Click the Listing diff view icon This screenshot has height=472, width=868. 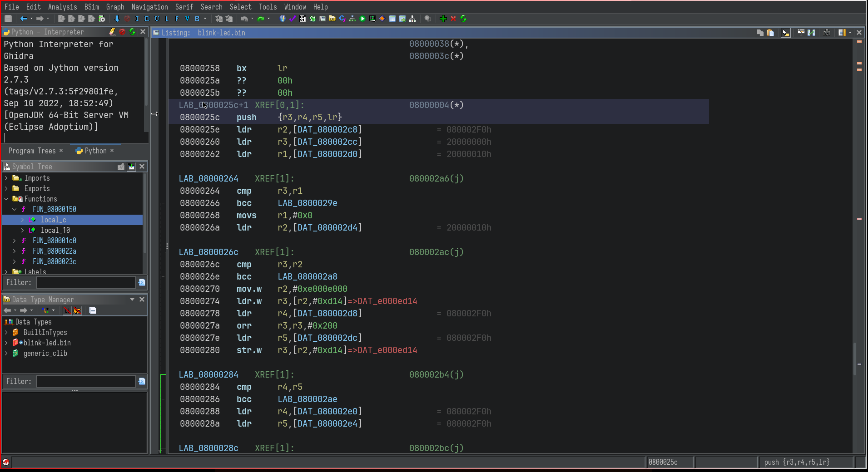click(811, 33)
